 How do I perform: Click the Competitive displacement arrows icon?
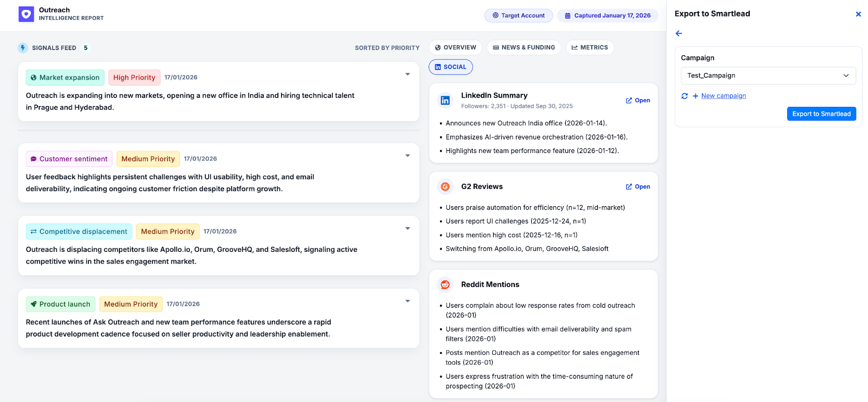coord(34,232)
